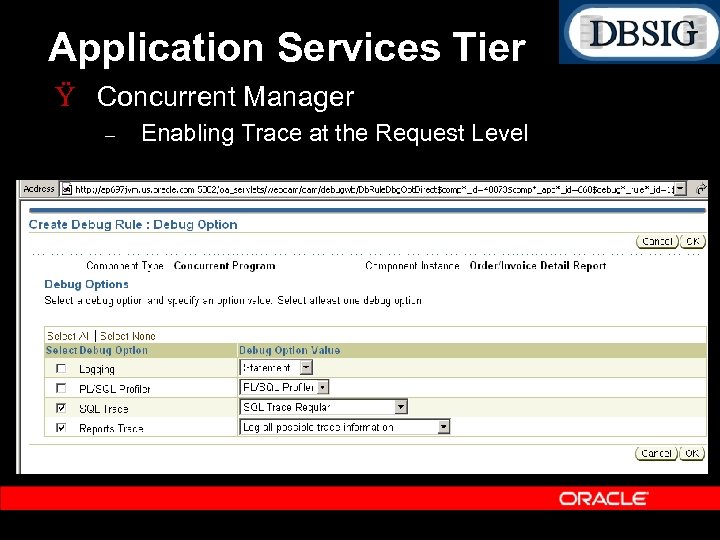This screenshot has width=720, height=540.
Task: Click the Debug Option Value column header
Action: click(x=290, y=350)
